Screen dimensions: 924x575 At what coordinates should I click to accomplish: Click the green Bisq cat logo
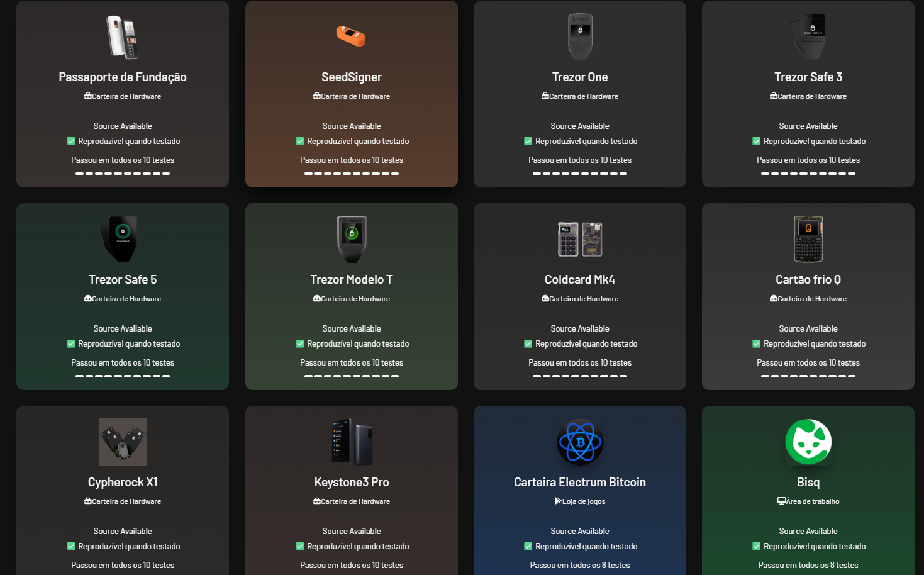tap(808, 442)
